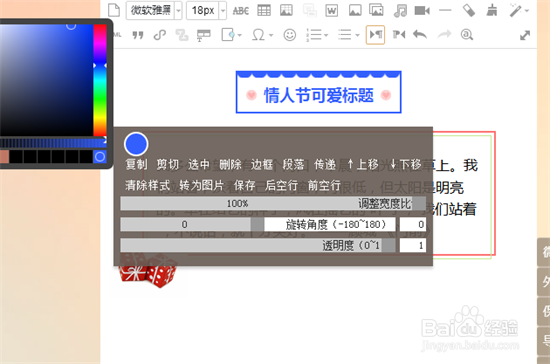
Task: Click the redo arrow
Action: 444,34
